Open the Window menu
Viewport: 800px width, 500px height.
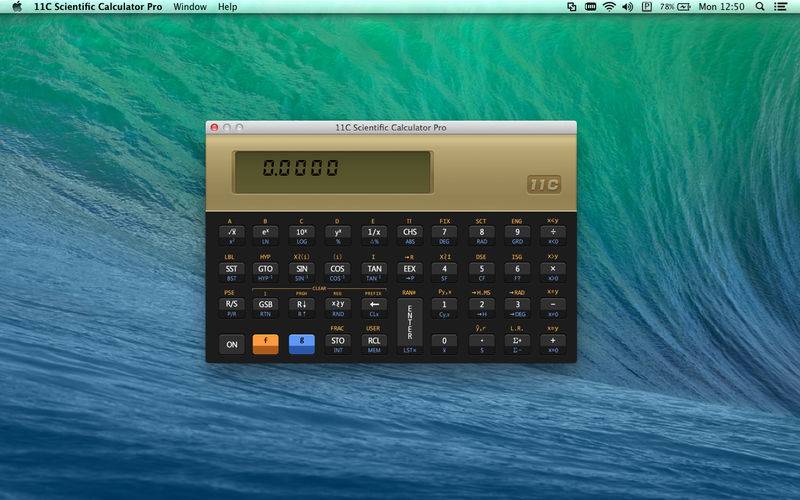[190, 7]
